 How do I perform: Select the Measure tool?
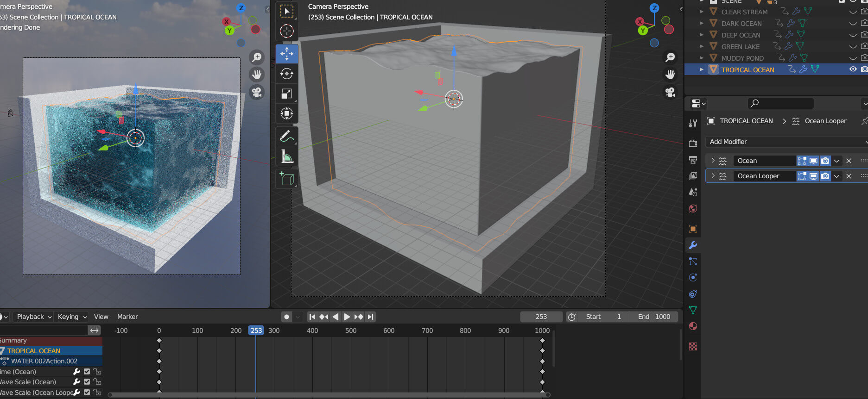[x=286, y=157]
